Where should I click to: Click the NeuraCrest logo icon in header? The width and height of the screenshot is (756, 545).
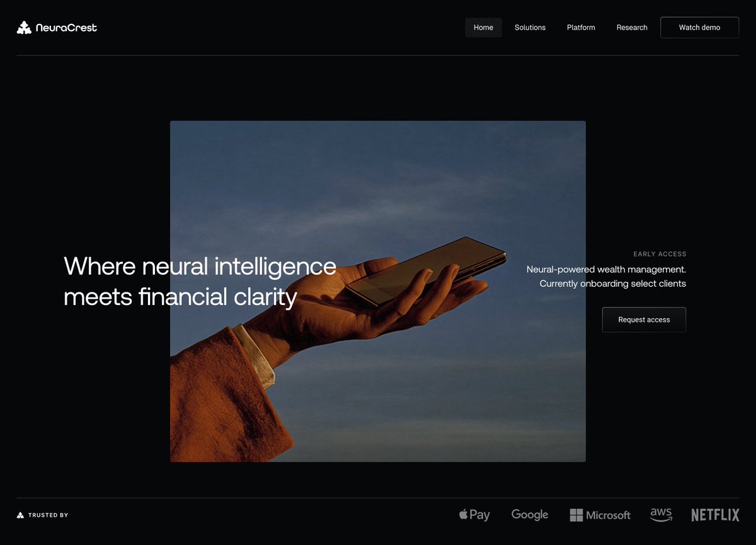(x=23, y=27)
